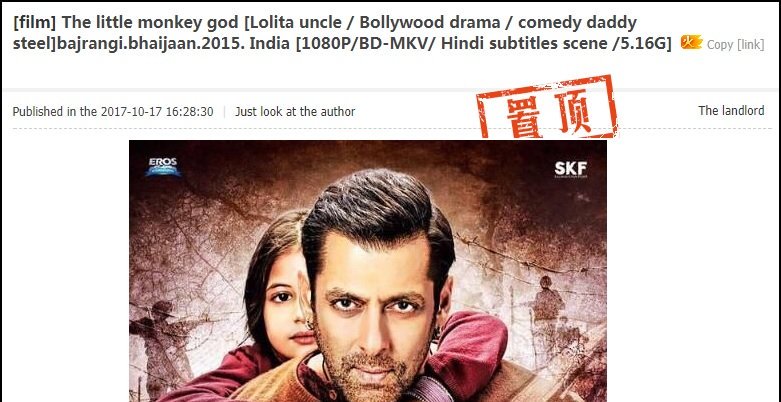Click the orange fire hot-topic icon

click(x=691, y=43)
